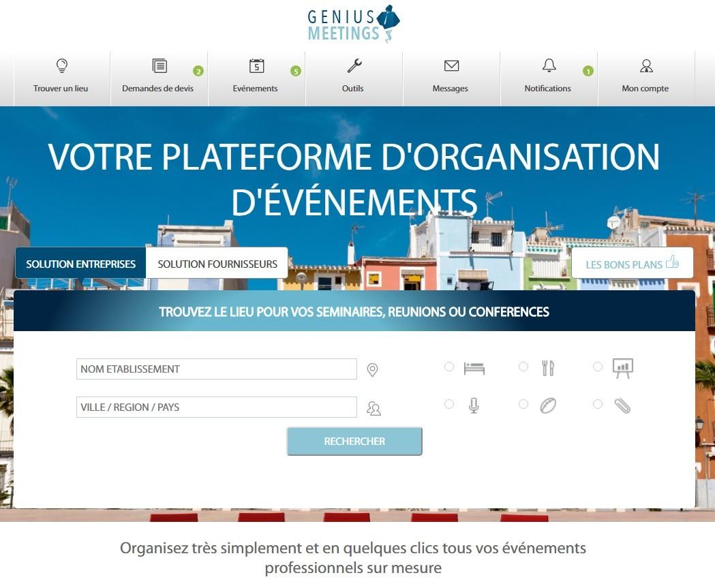
Task: Select the fork and knife restaurant radio
Action: pyautogui.click(x=523, y=367)
